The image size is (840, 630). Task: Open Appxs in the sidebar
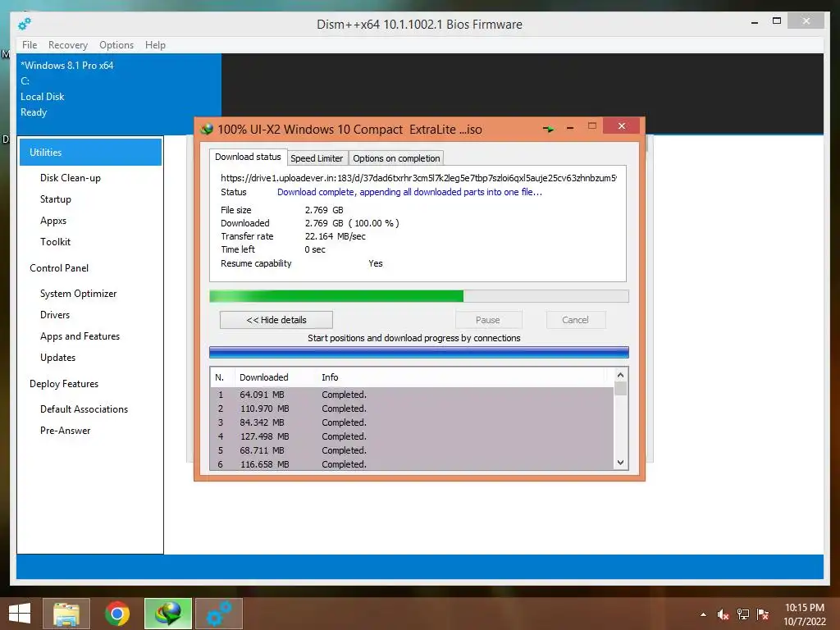(53, 221)
